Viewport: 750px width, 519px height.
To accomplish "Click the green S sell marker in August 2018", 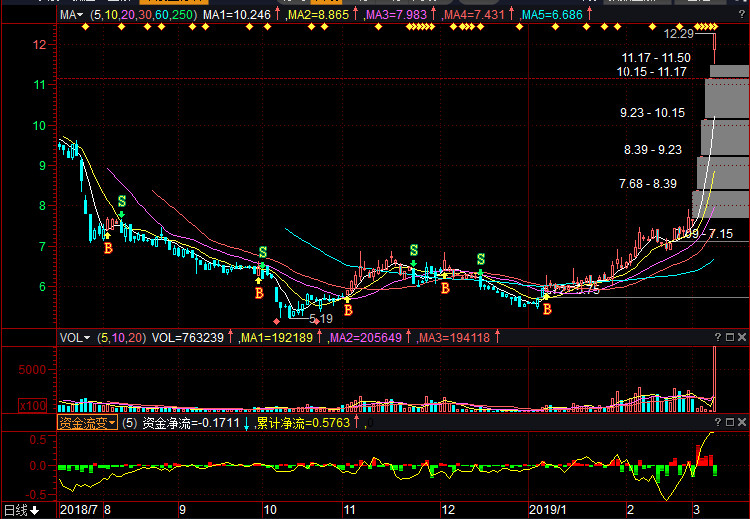I will (122, 201).
